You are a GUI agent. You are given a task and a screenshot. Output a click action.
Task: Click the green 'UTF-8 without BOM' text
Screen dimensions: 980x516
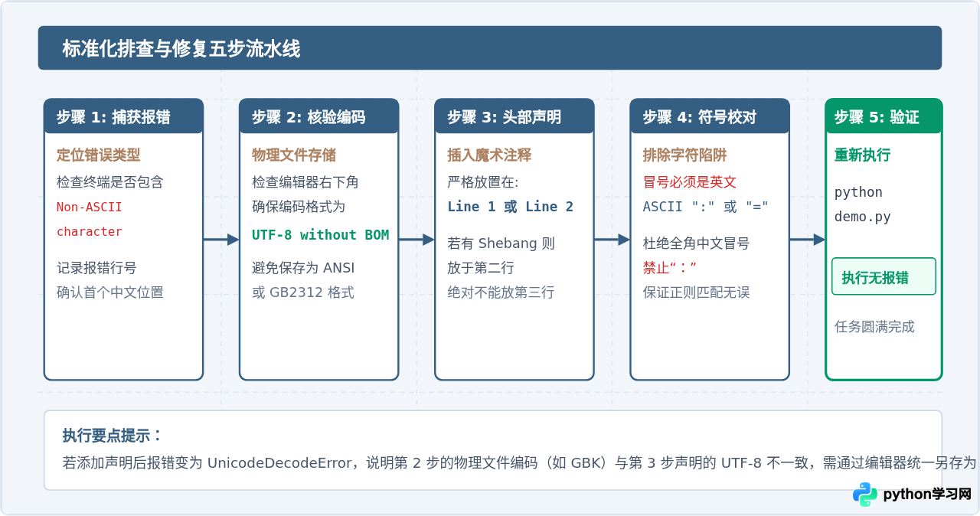321,235
